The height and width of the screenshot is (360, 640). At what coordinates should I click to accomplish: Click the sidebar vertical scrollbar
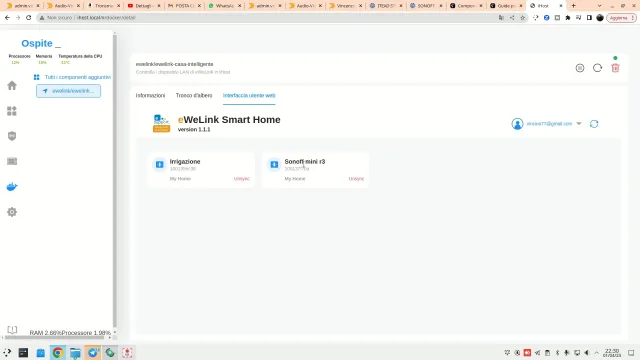click(x=115, y=180)
